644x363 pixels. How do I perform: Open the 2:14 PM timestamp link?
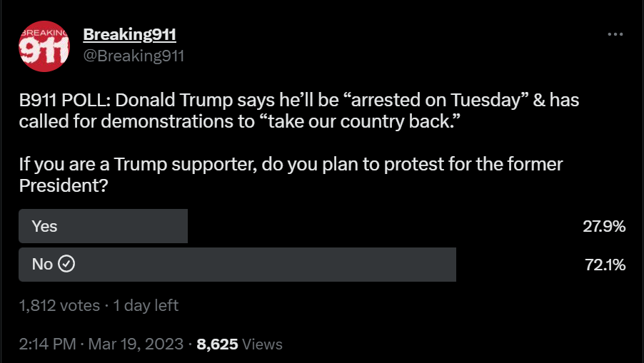47,344
